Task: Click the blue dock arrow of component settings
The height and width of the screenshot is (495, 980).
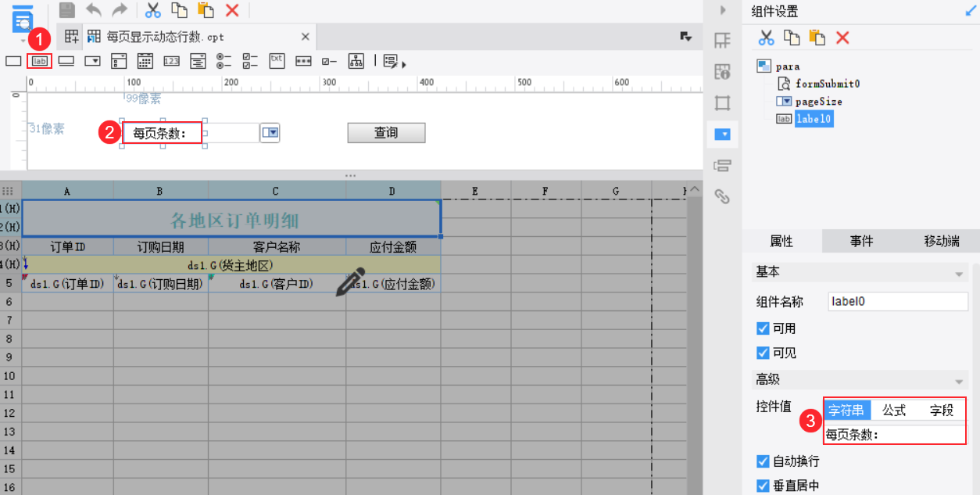Action: (971, 11)
